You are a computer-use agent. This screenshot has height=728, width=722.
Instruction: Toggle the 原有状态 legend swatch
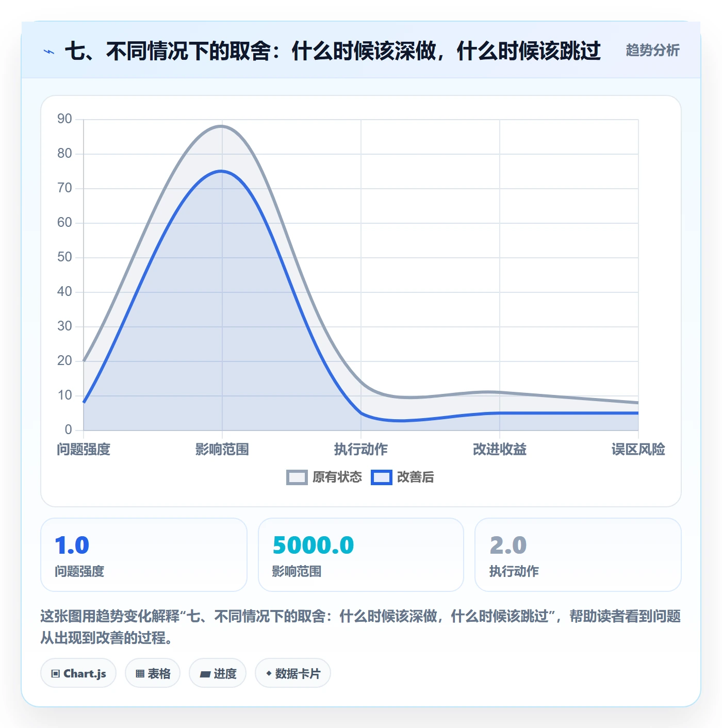297,477
